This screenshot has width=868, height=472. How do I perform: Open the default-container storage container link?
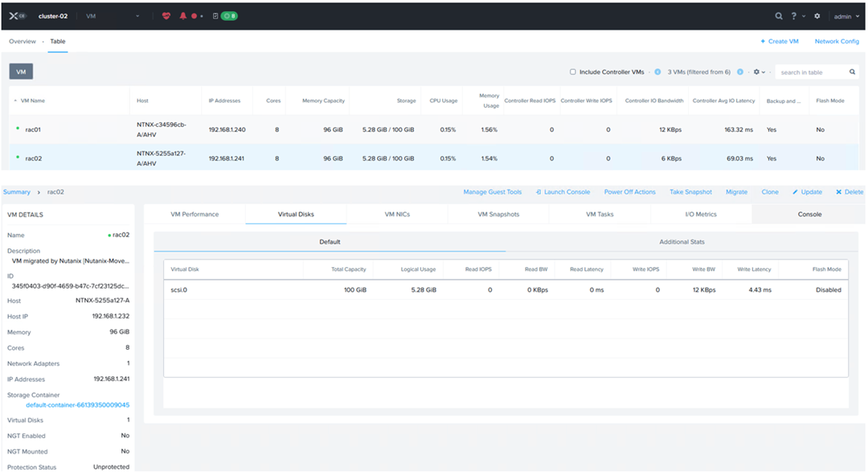click(78, 405)
